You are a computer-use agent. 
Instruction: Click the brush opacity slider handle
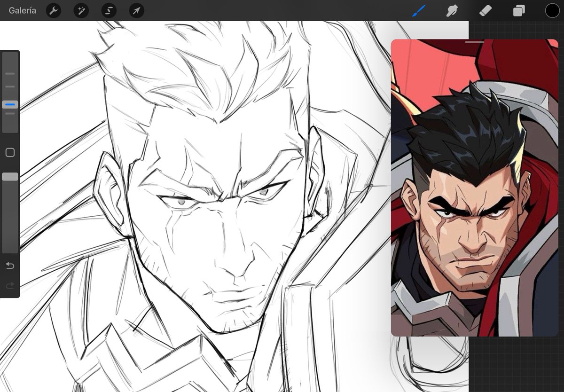tap(10, 177)
